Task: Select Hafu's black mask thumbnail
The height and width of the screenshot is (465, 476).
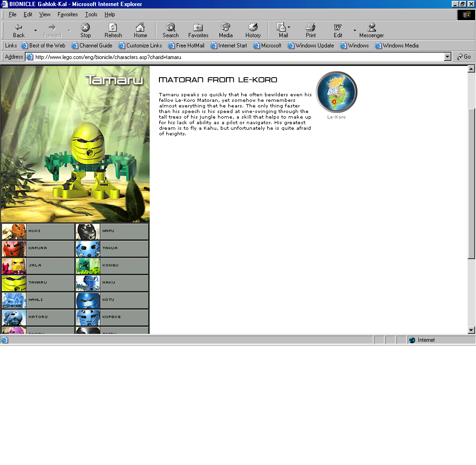Action: pyautogui.click(x=88, y=232)
